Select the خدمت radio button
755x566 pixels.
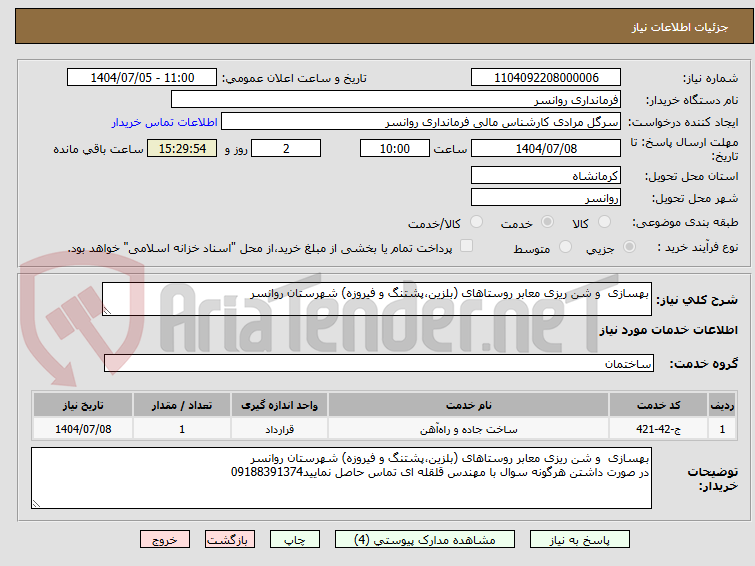(547, 222)
